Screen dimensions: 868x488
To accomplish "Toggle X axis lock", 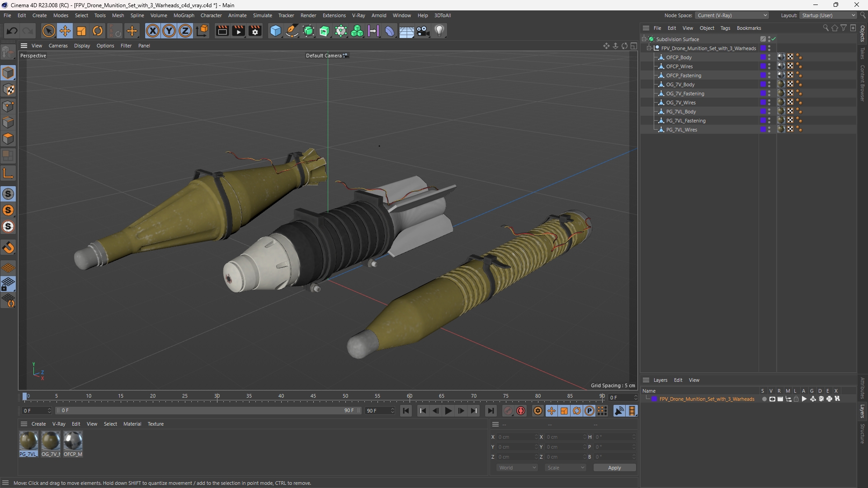I will 153,31.
